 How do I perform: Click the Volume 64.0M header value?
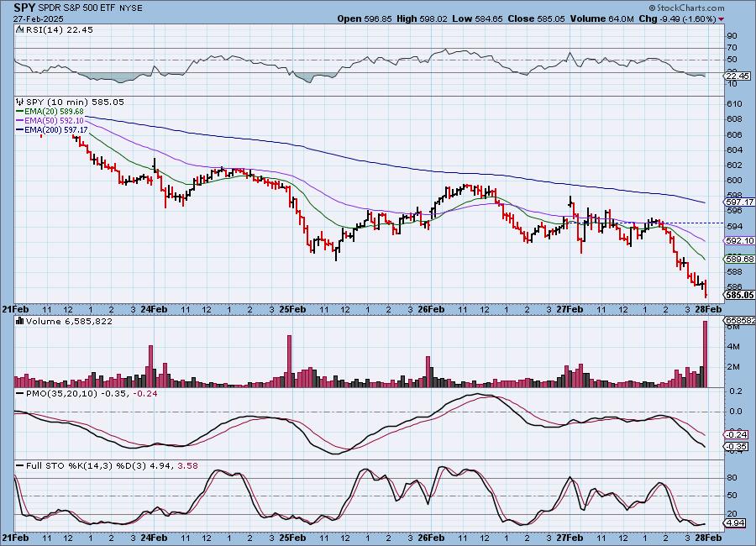601,18
